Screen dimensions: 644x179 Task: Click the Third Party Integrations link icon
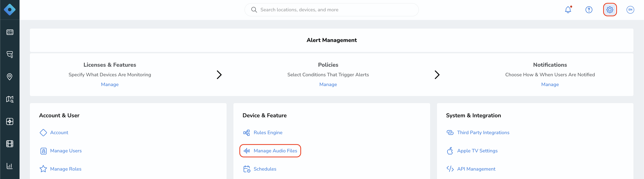point(450,132)
